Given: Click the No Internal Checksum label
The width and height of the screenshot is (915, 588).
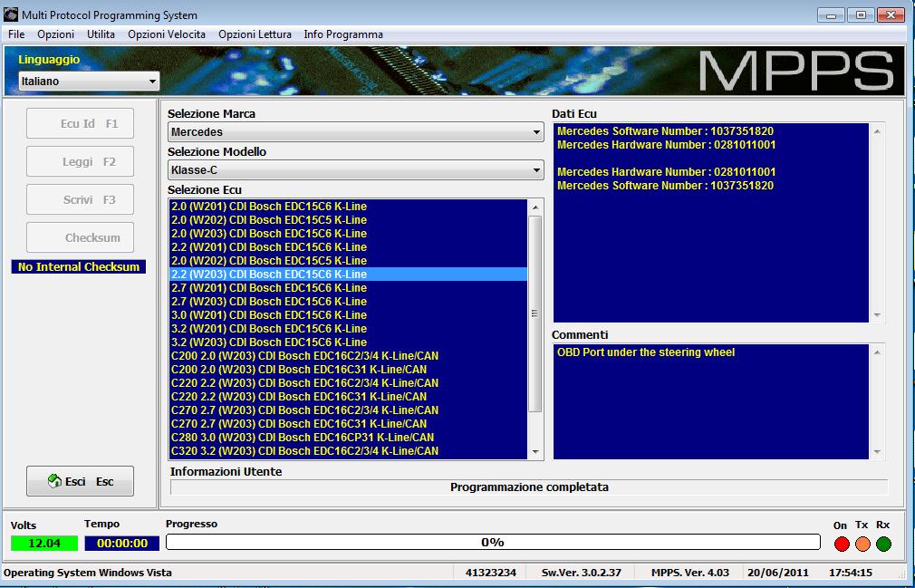Looking at the screenshot, I should click(79, 267).
